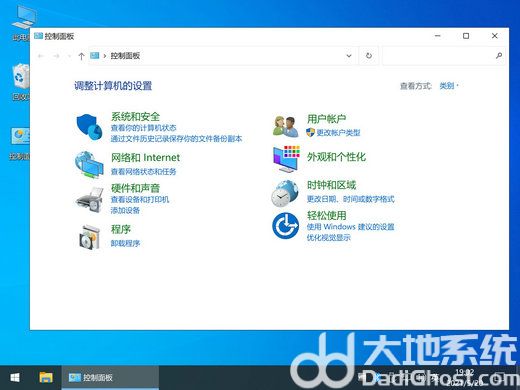This screenshot has height=390, width=520.
Task: Click the search magnifier icon
Action: click(499, 56)
